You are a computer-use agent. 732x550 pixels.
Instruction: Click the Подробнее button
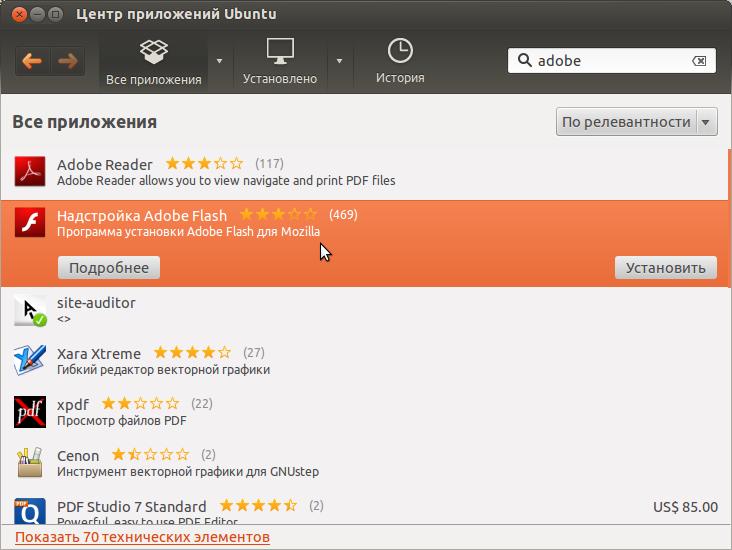109,268
